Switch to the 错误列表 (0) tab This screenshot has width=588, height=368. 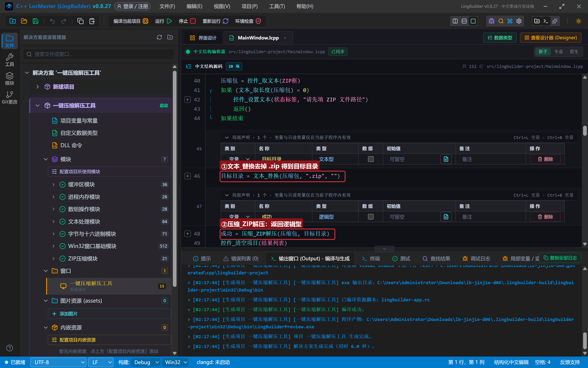coord(241,258)
